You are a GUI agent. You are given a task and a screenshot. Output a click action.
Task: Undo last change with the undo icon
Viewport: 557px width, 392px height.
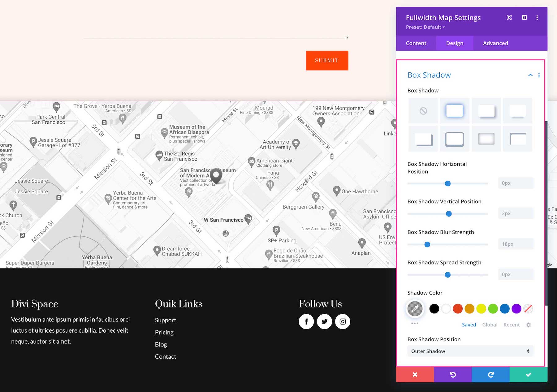(452, 374)
